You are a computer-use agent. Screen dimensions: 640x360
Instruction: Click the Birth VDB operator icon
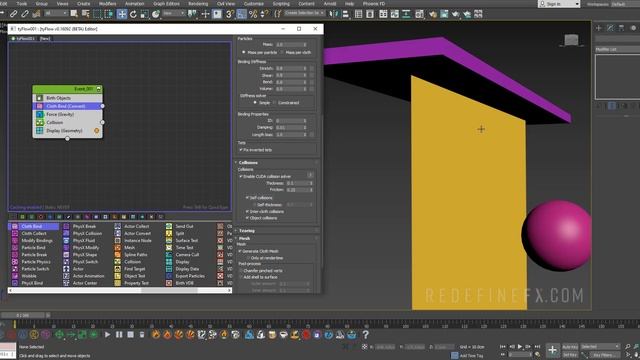tap(169, 283)
